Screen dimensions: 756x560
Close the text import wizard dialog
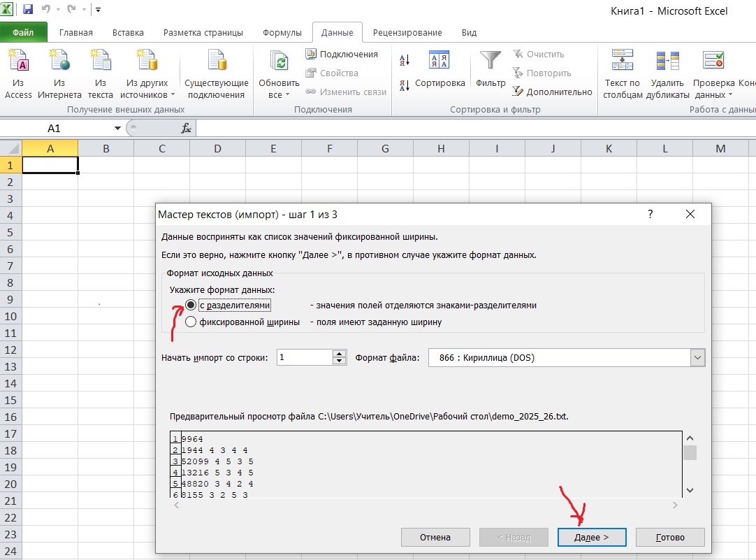[690, 214]
